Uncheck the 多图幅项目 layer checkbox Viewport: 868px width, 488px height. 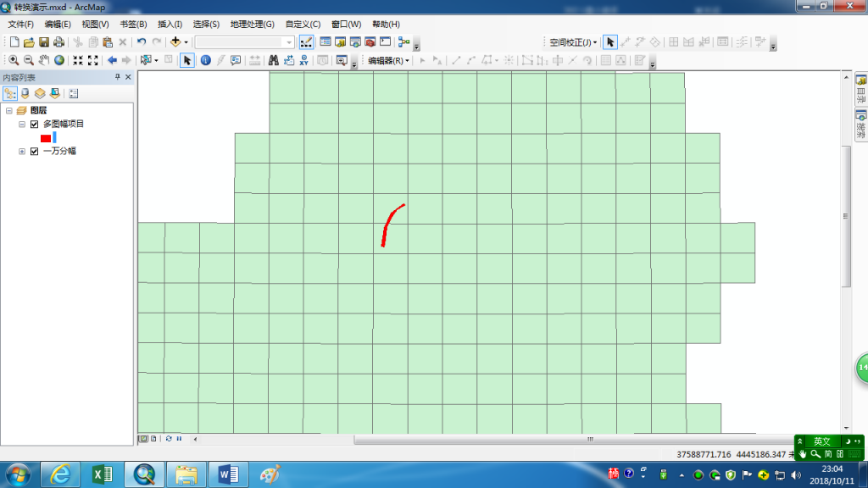35,125
